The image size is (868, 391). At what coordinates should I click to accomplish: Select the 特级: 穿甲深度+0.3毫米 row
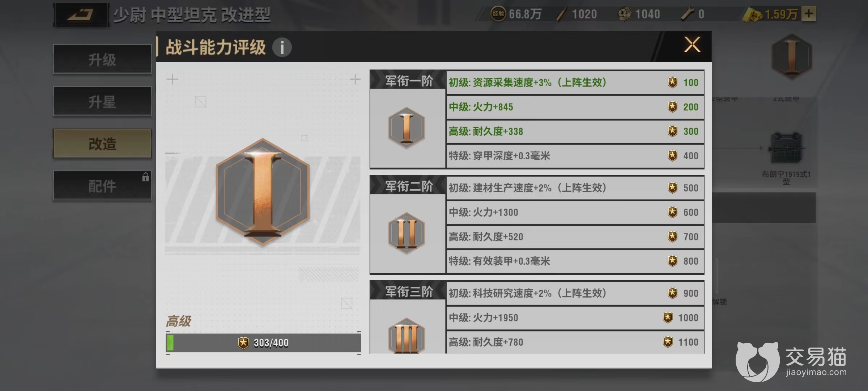point(575,156)
